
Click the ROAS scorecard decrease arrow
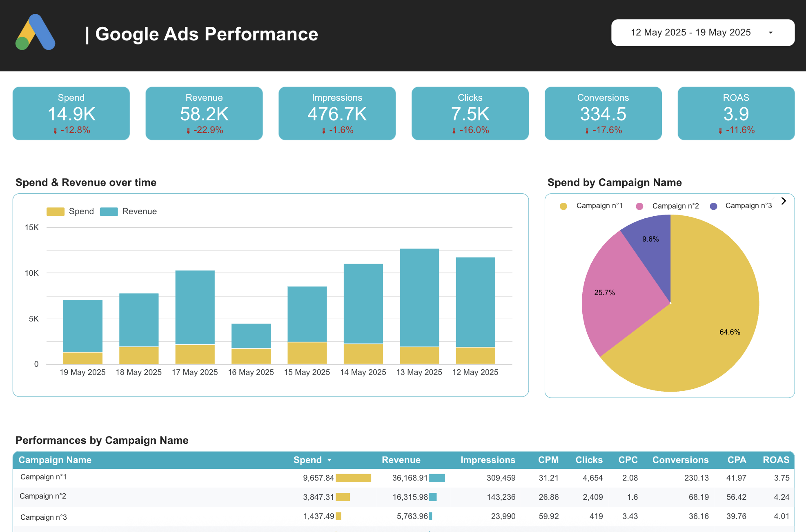coord(720,131)
